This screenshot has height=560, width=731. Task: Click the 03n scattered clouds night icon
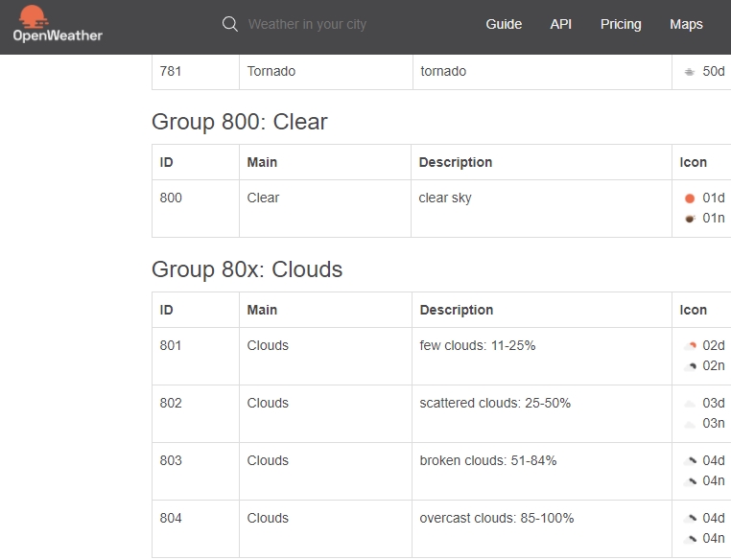690,424
